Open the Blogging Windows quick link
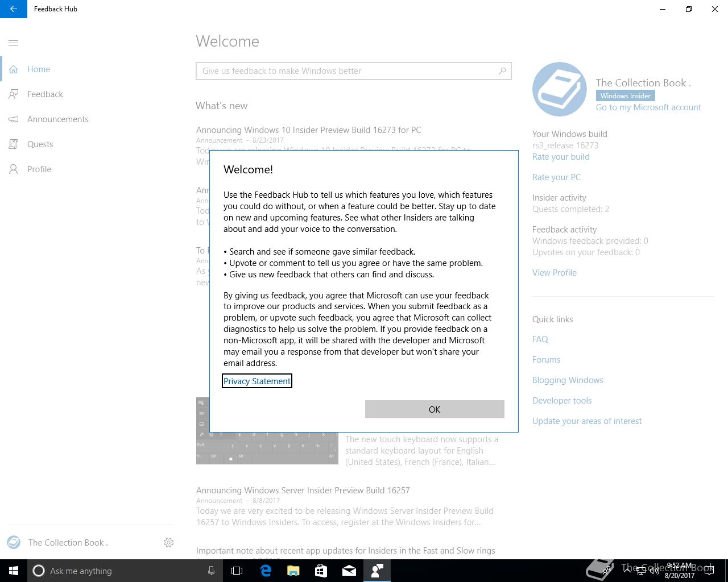 568,380
